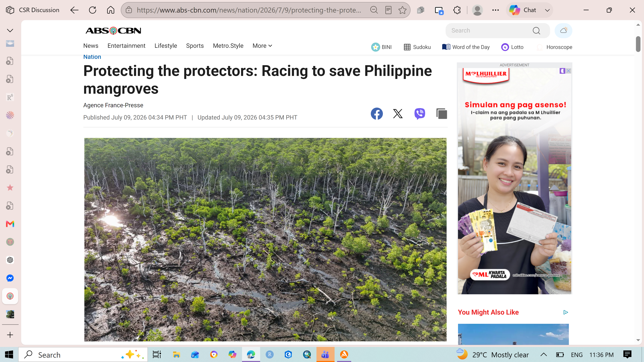Open the Lifestyle section
Screen dimensions: 644x362
click(x=166, y=46)
